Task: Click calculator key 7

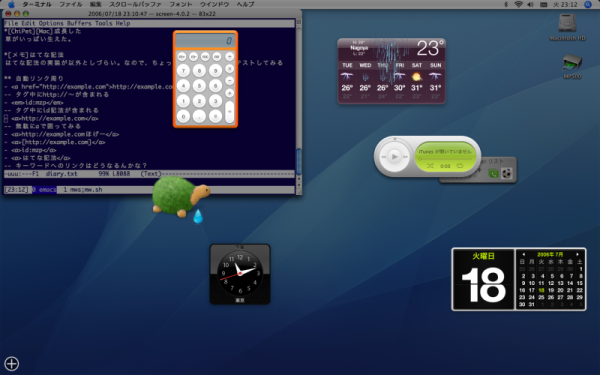Action: pyautogui.click(x=183, y=71)
